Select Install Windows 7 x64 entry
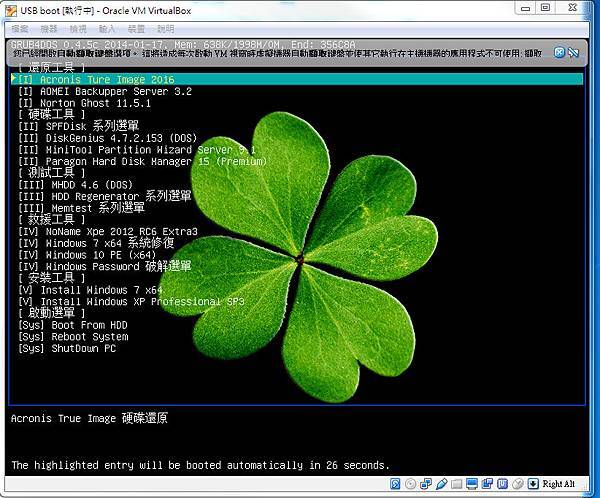600x498 pixels. tap(90, 290)
